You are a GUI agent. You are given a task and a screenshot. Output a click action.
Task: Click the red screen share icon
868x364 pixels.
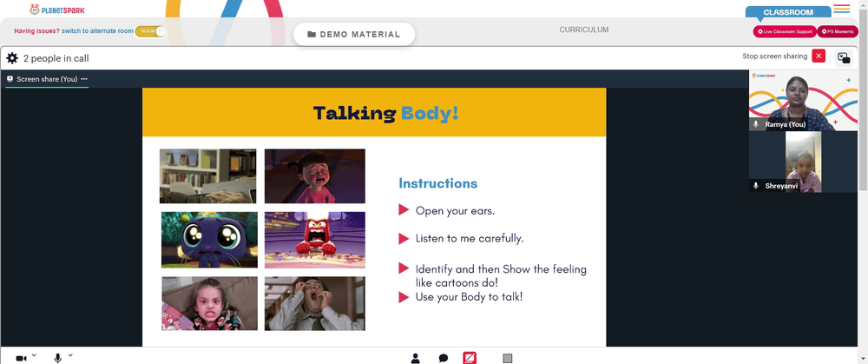[470, 358]
